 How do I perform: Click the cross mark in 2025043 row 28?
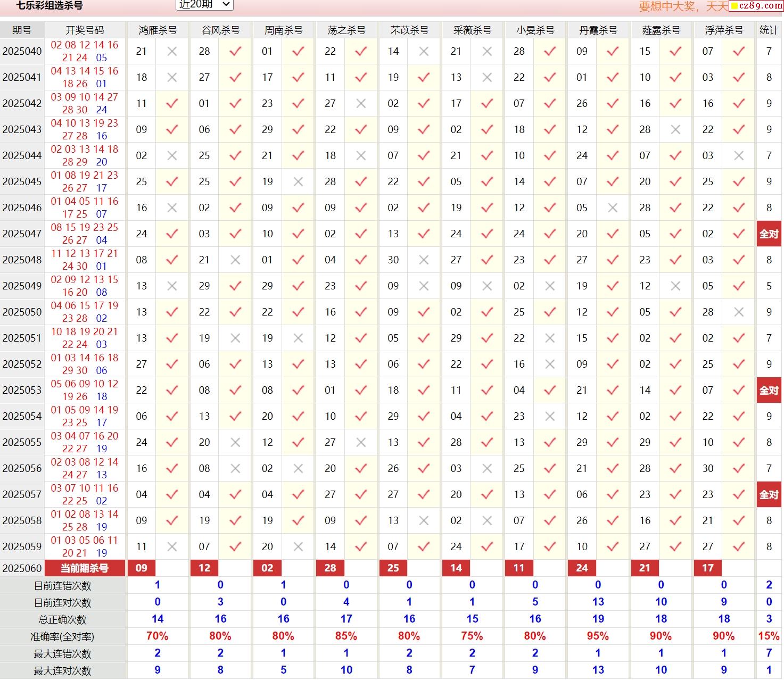675,130
